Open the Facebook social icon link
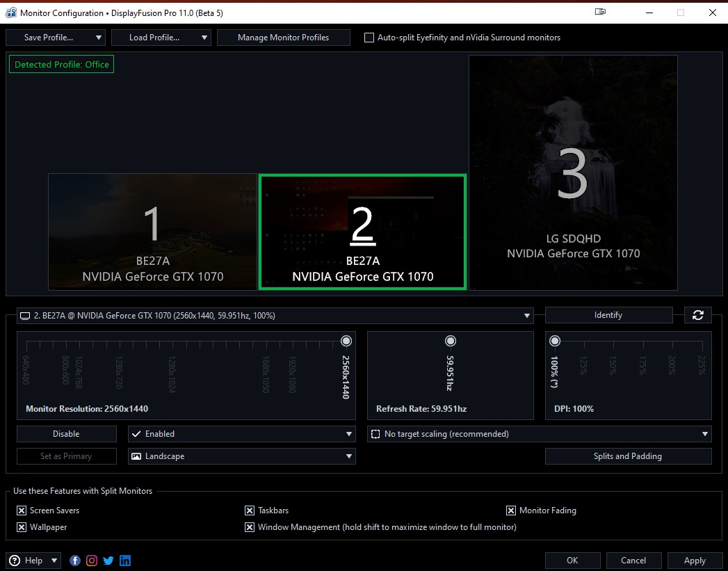This screenshot has height=571, width=728. click(x=75, y=561)
